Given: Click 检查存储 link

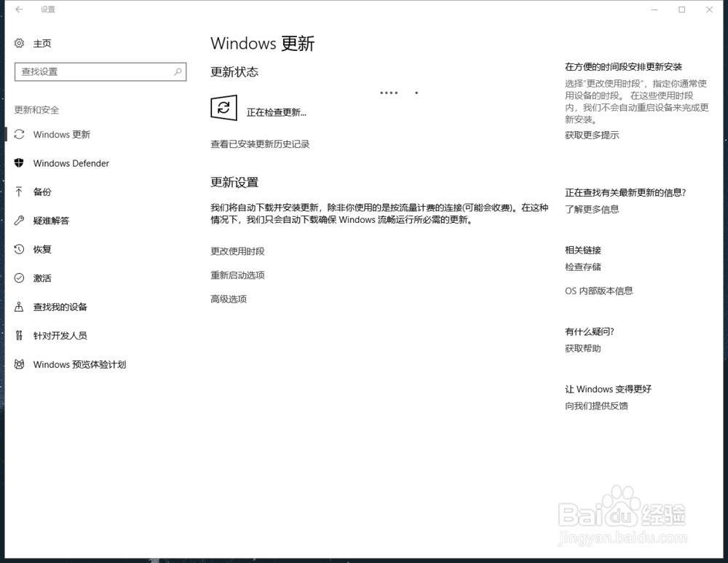Looking at the screenshot, I should (x=583, y=267).
